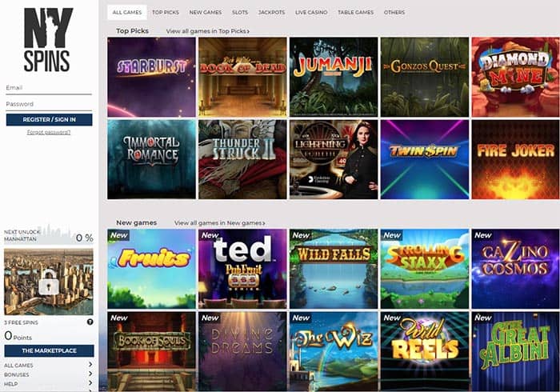This screenshot has height=392, width=560.
Task: Play the Twin Spin game
Action: [x=425, y=159]
